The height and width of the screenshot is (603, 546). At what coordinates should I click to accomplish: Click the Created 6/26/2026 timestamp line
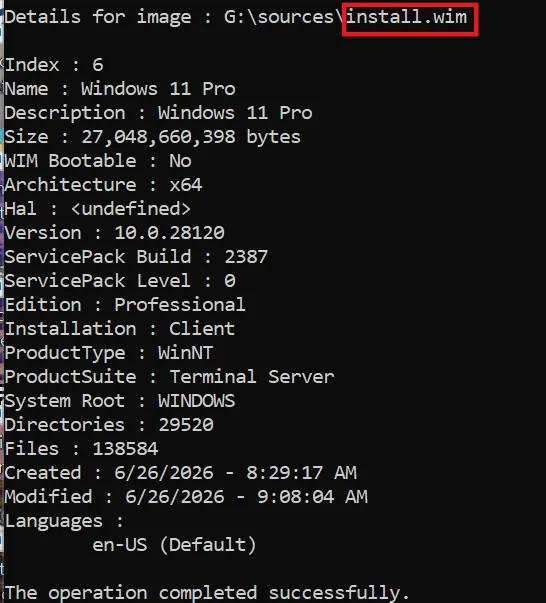click(181, 473)
